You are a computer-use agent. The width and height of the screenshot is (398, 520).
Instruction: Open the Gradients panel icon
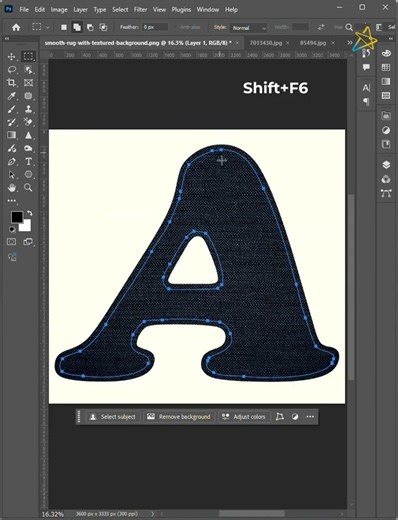tap(386, 82)
